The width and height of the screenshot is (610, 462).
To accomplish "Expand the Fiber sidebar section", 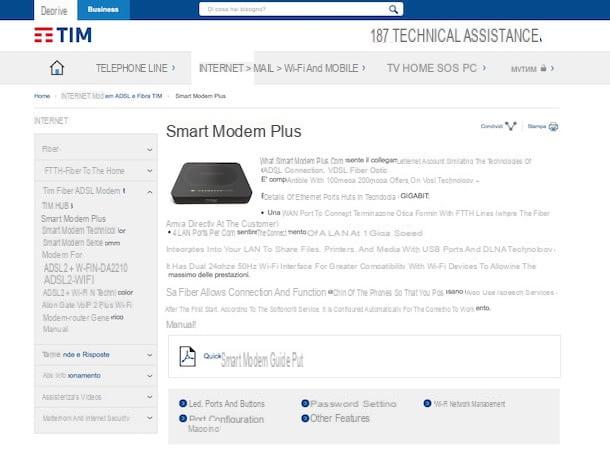I will (x=149, y=149).
